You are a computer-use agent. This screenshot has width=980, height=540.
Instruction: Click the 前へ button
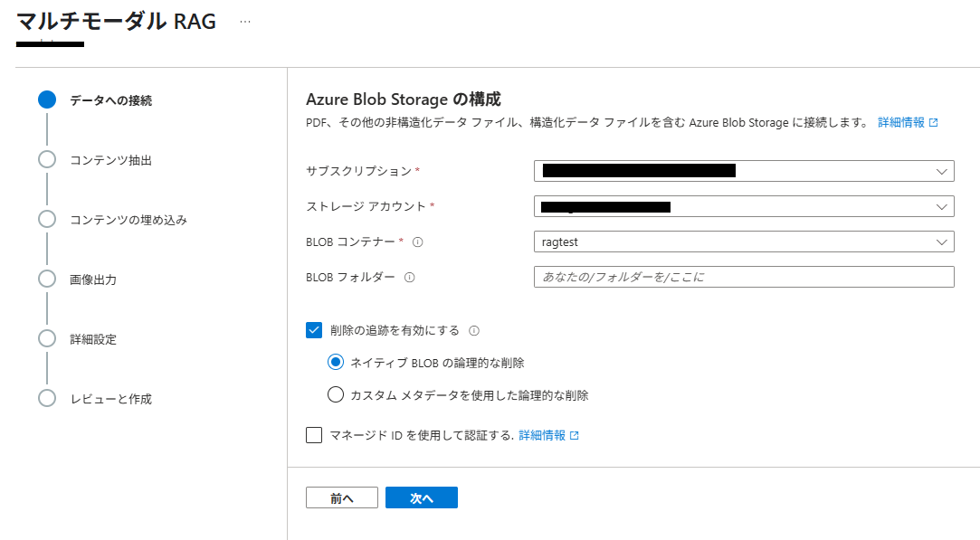[x=342, y=497]
